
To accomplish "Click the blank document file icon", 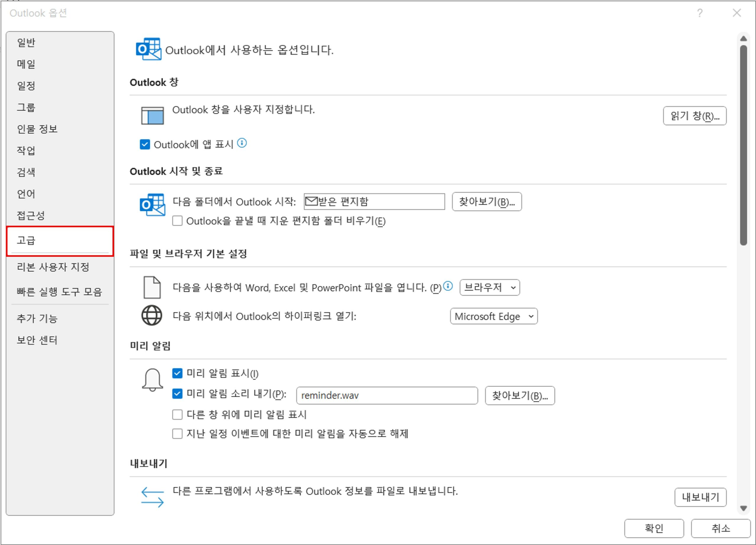I will click(152, 287).
